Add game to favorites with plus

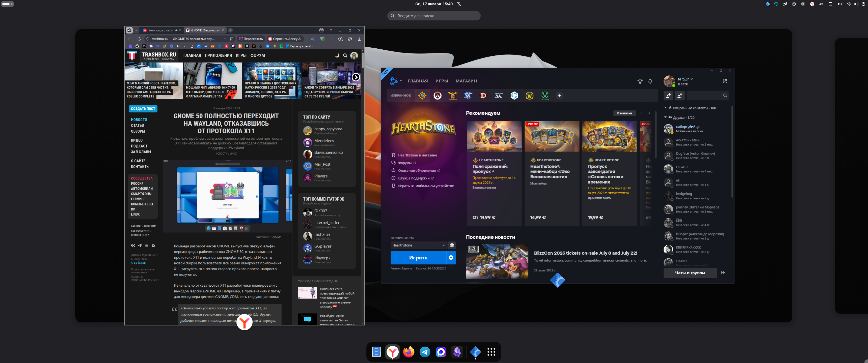click(559, 96)
